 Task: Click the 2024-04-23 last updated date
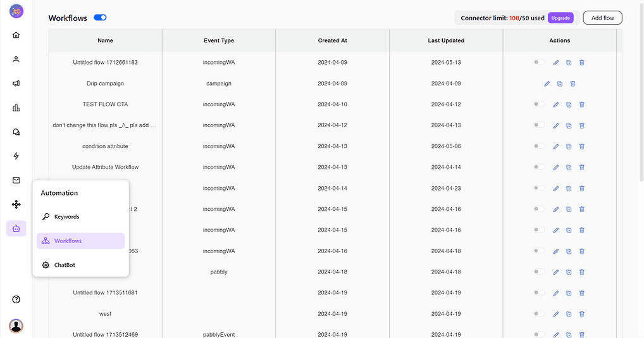[x=446, y=188]
